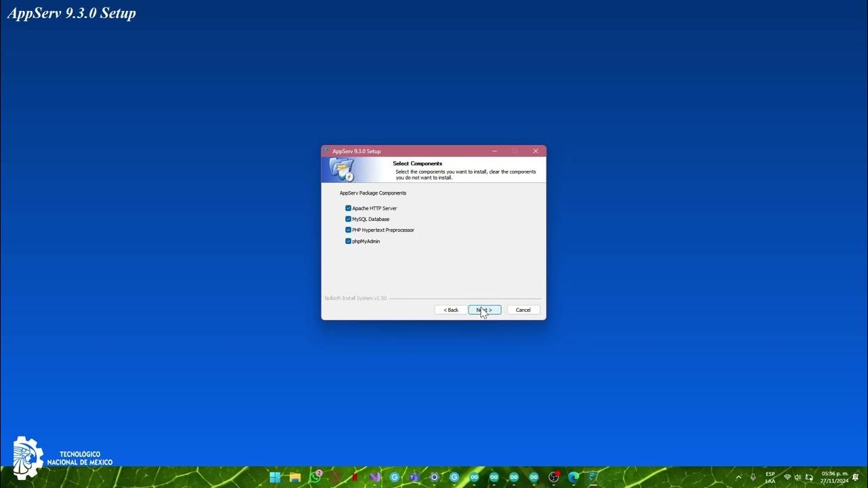Open Visual Studio from the taskbar
The image size is (868, 488).
pos(375,477)
